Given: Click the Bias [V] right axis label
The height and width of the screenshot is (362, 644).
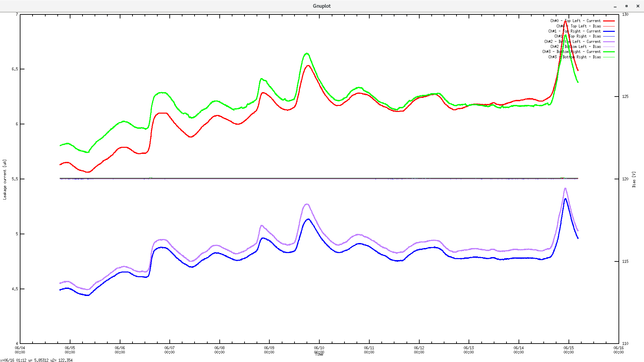Looking at the screenshot, I should [x=634, y=180].
